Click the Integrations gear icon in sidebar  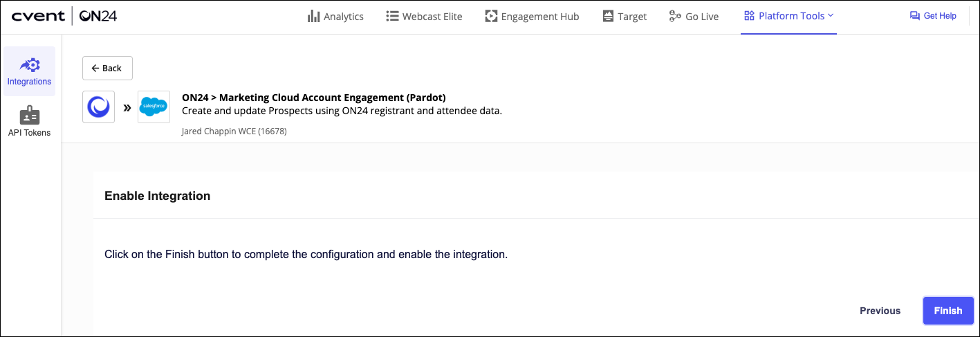click(30, 64)
